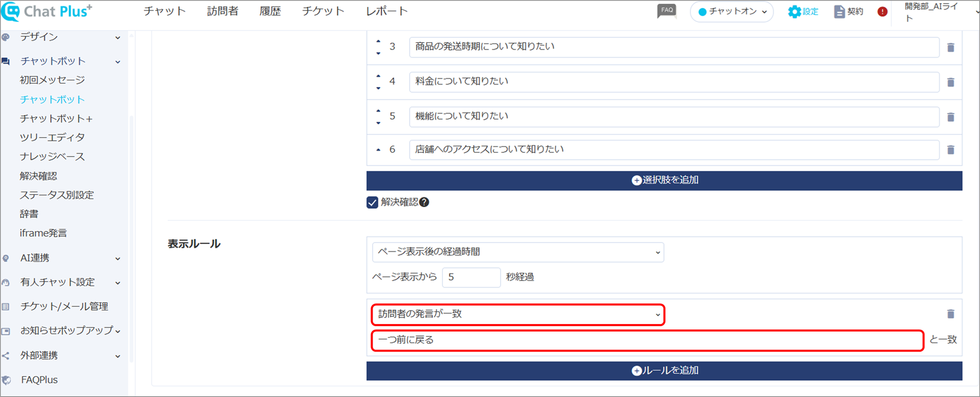Click the 商品の発送時期について知りたい option field
The image size is (980, 397).
coord(674,47)
